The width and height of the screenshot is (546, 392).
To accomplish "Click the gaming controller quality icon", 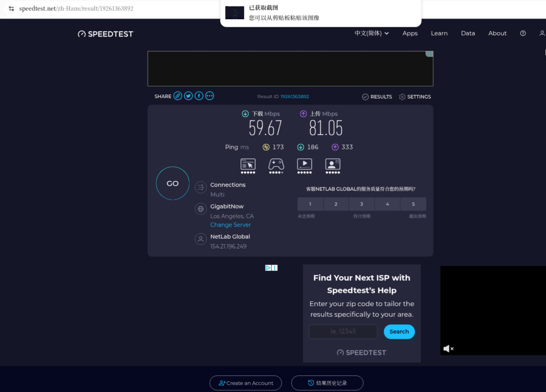I will click(276, 166).
